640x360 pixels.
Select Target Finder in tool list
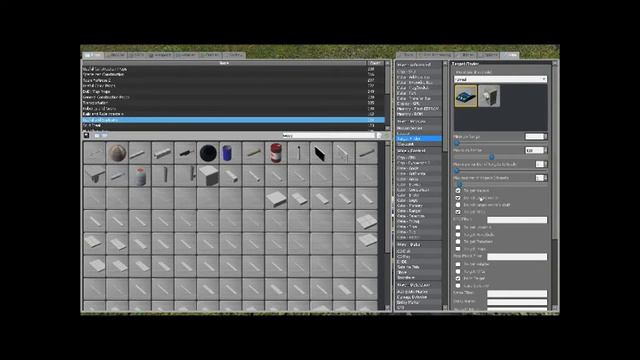pyautogui.click(x=419, y=139)
